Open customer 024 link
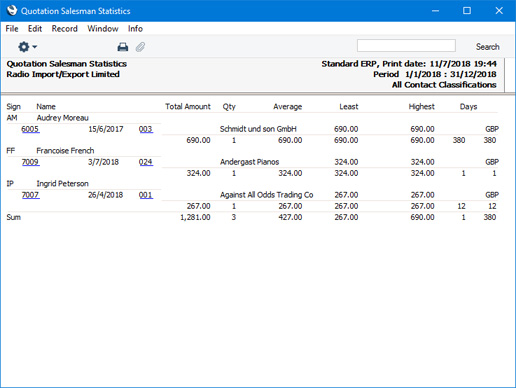This screenshot has width=516, height=388. tap(146, 162)
